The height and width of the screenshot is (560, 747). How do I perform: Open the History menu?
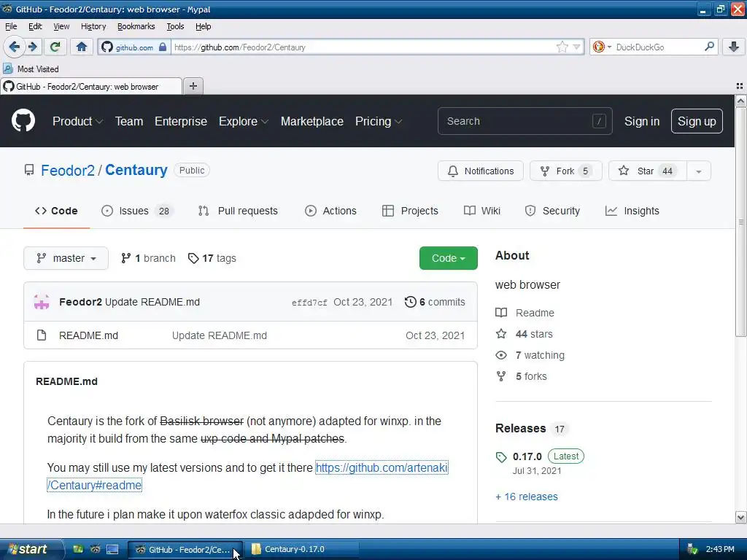(x=93, y=26)
